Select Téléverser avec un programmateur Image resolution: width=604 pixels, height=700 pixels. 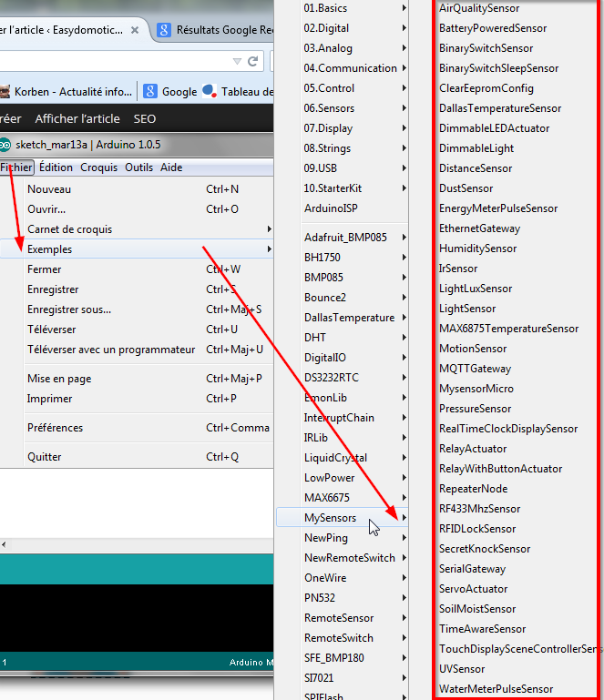click(x=137, y=350)
